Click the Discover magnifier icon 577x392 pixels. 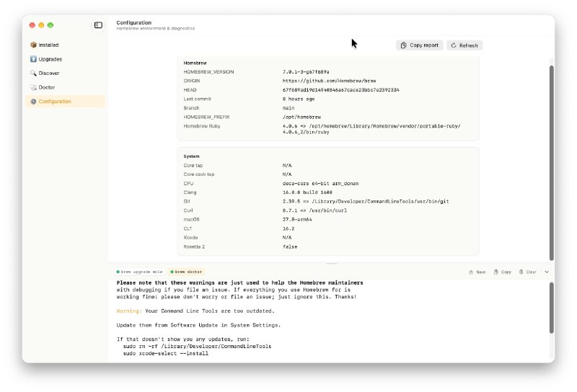pyautogui.click(x=33, y=73)
